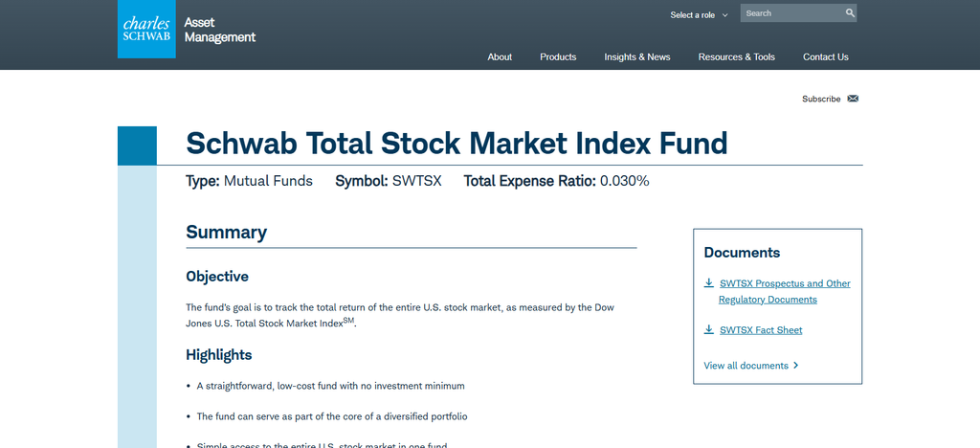Open the About menu
980x448 pixels.
click(x=500, y=56)
